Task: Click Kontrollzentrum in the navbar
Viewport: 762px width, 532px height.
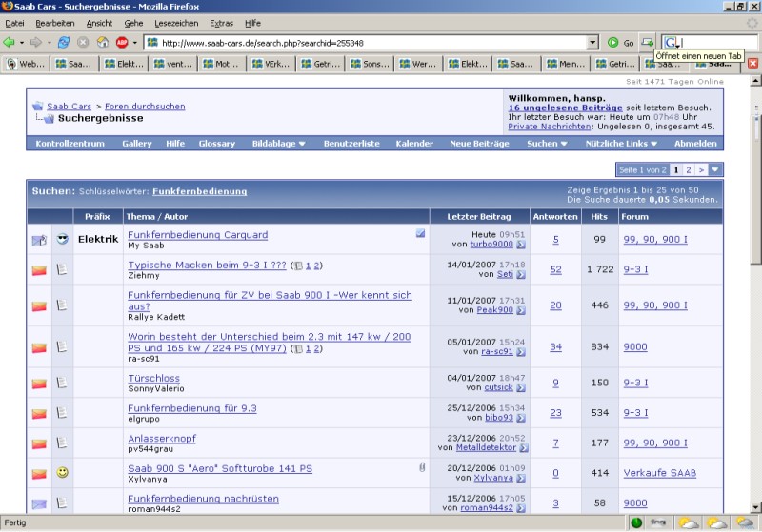Action: pyautogui.click(x=70, y=144)
